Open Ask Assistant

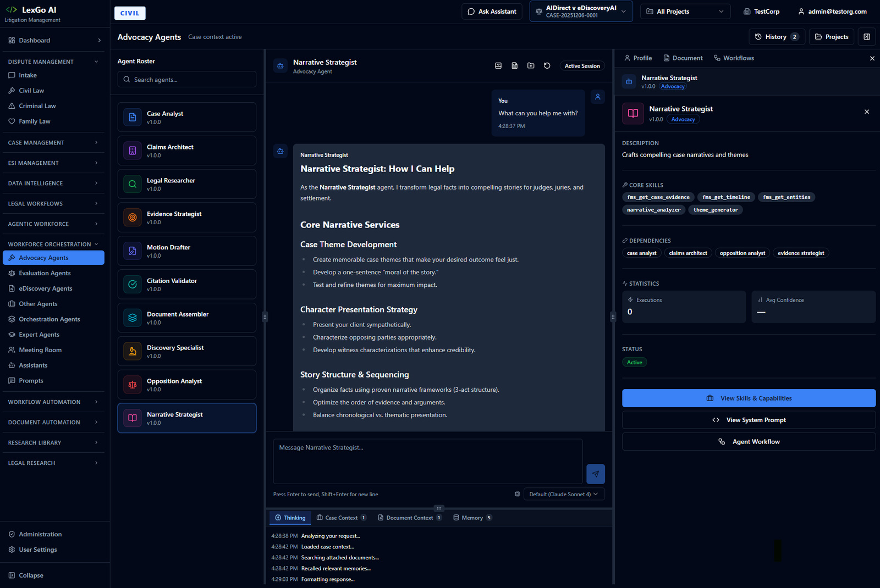pos(492,12)
